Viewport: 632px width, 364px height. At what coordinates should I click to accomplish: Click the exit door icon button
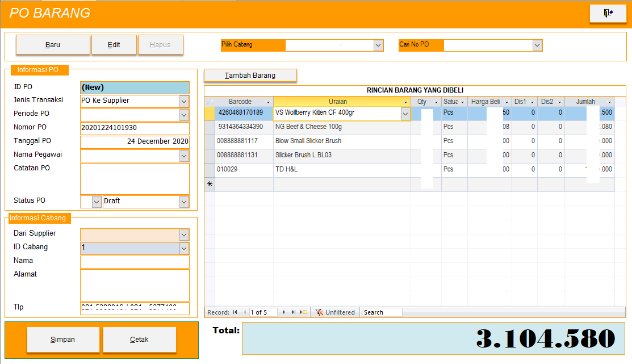point(608,14)
